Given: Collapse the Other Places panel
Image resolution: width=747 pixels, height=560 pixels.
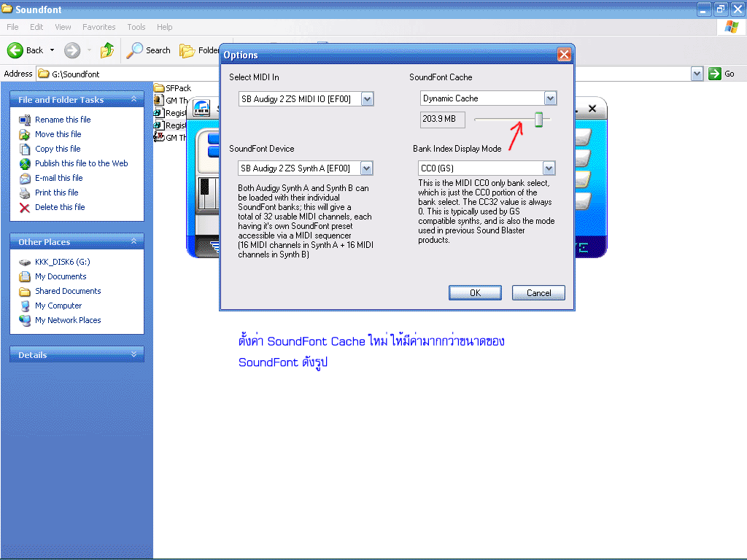Looking at the screenshot, I should point(134,241).
